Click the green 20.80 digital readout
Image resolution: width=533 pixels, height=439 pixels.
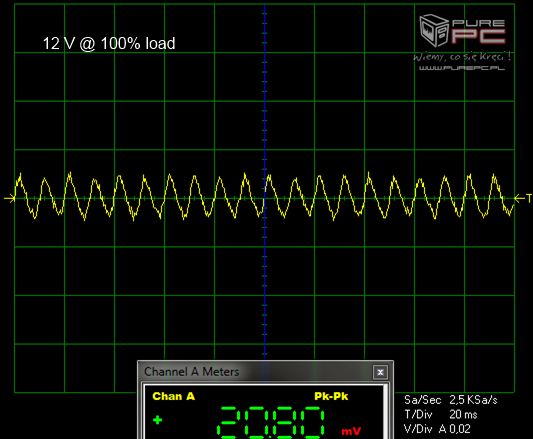click(x=271, y=423)
